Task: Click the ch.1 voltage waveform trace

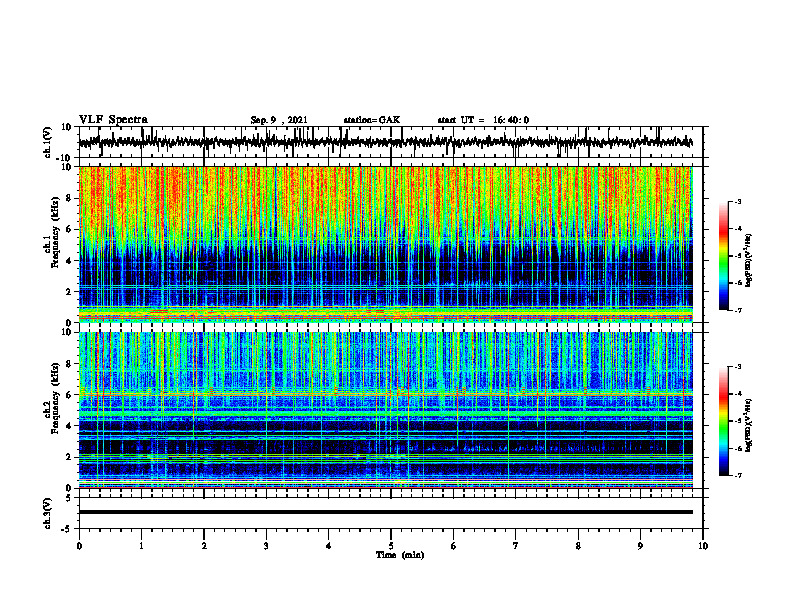Action: (386, 142)
